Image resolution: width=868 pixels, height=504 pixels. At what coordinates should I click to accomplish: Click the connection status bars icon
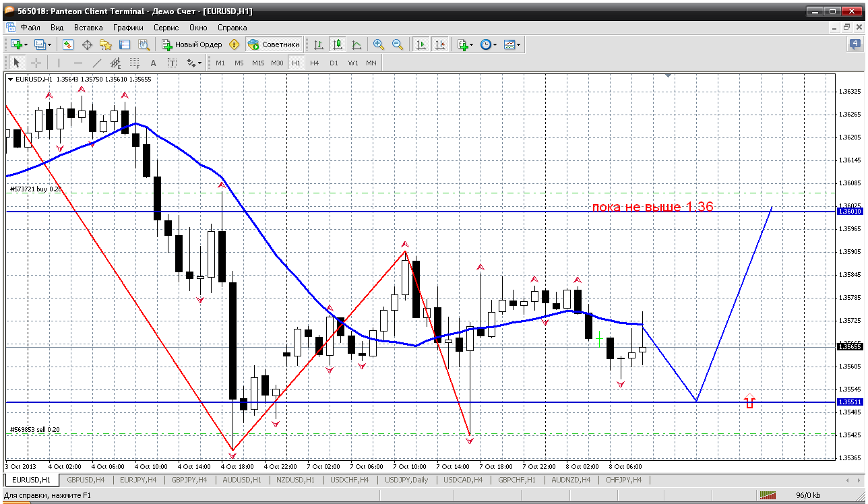(x=768, y=495)
